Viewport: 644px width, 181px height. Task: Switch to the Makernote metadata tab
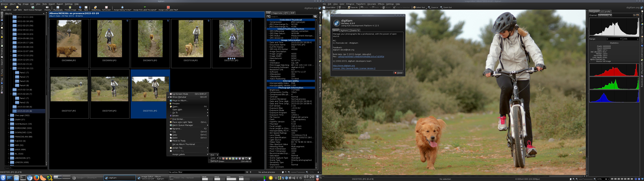(277, 13)
